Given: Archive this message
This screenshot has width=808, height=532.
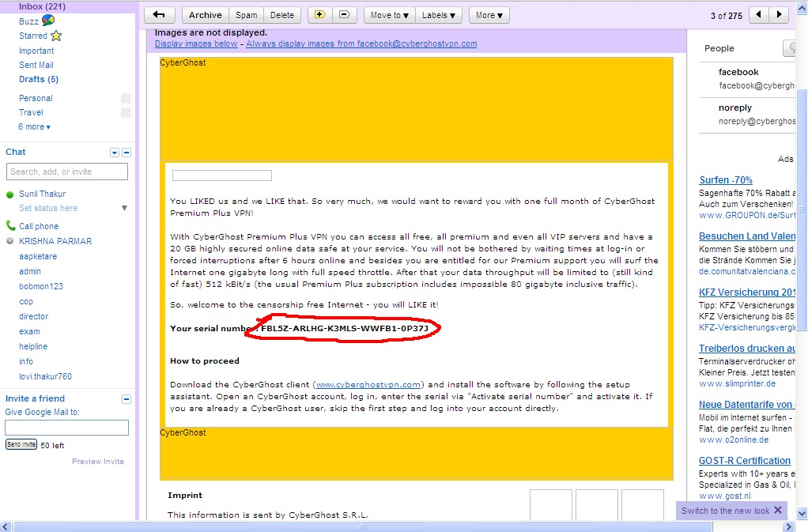Looking at the screenshot, I should (205, 15).
